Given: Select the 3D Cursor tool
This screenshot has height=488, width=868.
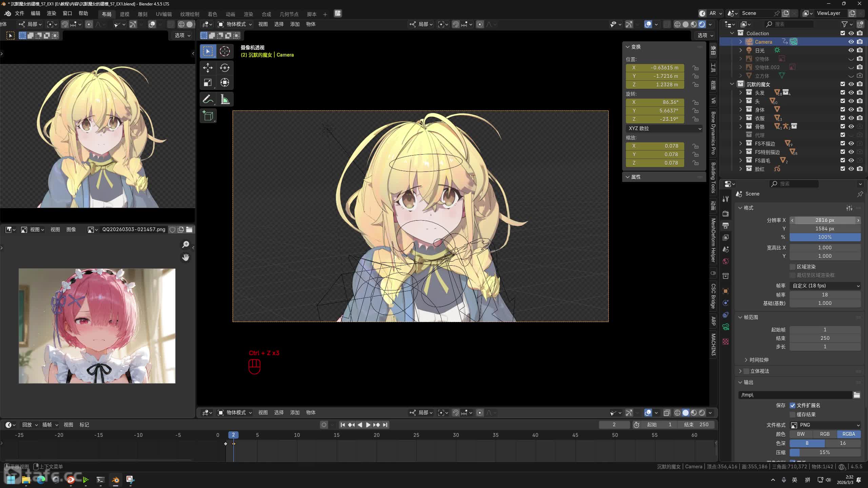Looking at the screenshot, I should [x=225, y=51].
